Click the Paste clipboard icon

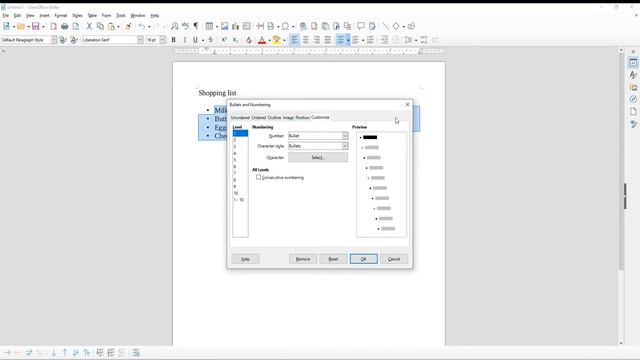click(x=111, y=26)
